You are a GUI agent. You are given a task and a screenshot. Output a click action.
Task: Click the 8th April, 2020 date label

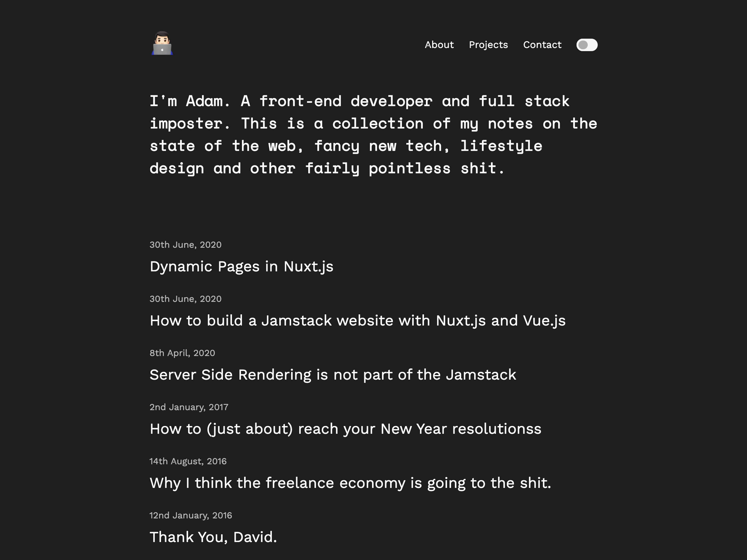(182, 353)
